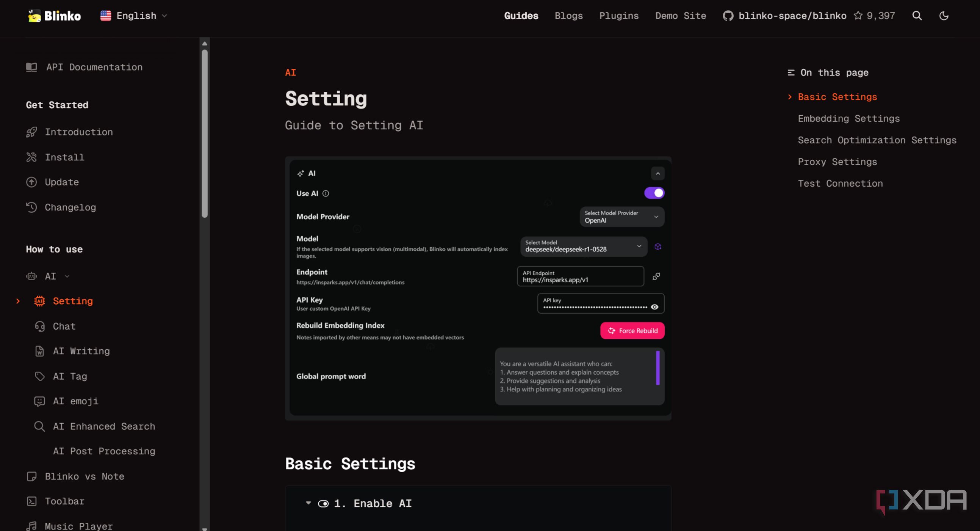Open AI Enhanced Search magnifier icon

(39, 426)
